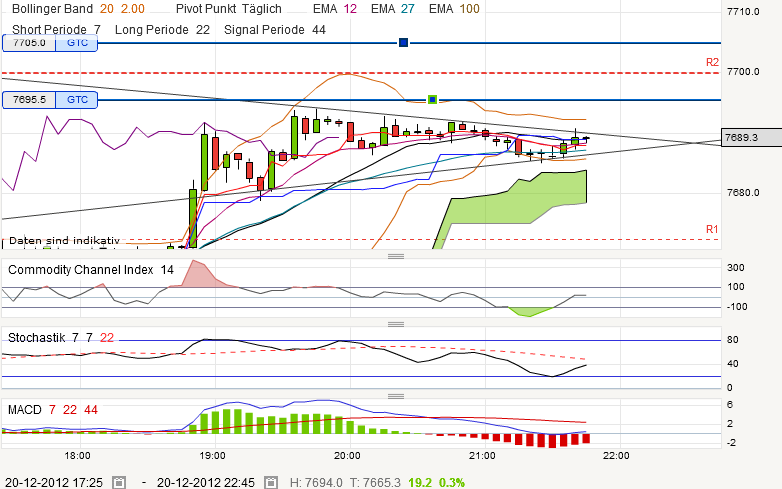Screen dimensions: 782x489
Task: Click the CCI scale value 300
Action: pyautogui.click(x=736, y=268)
